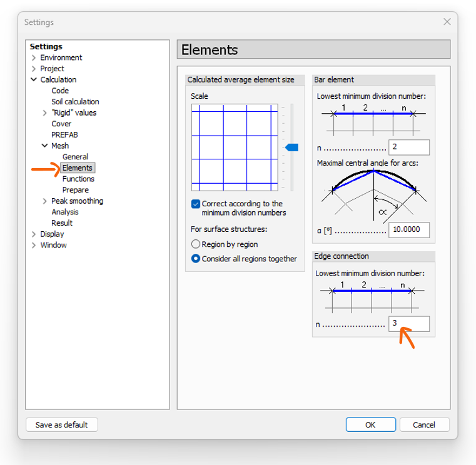Select the Window tree label
Image resolution: width=476 pixels, height=465 pixels.
tap(53, 245)
